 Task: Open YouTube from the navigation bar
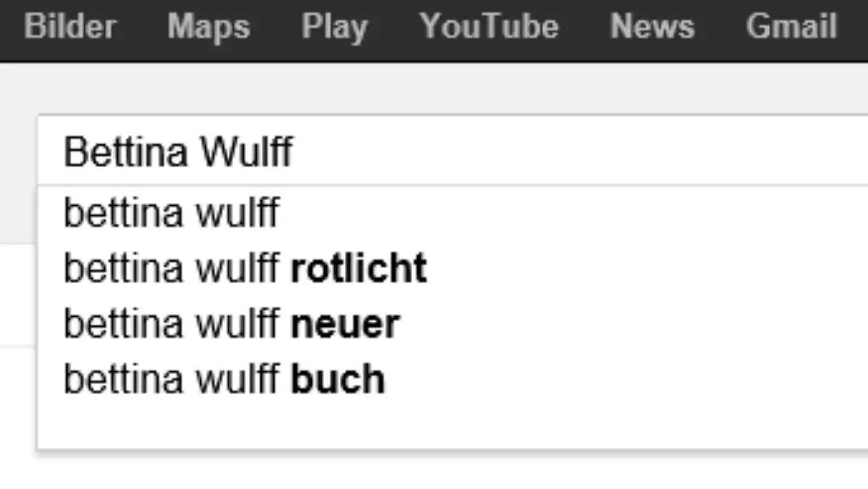[x=489, y=26]
